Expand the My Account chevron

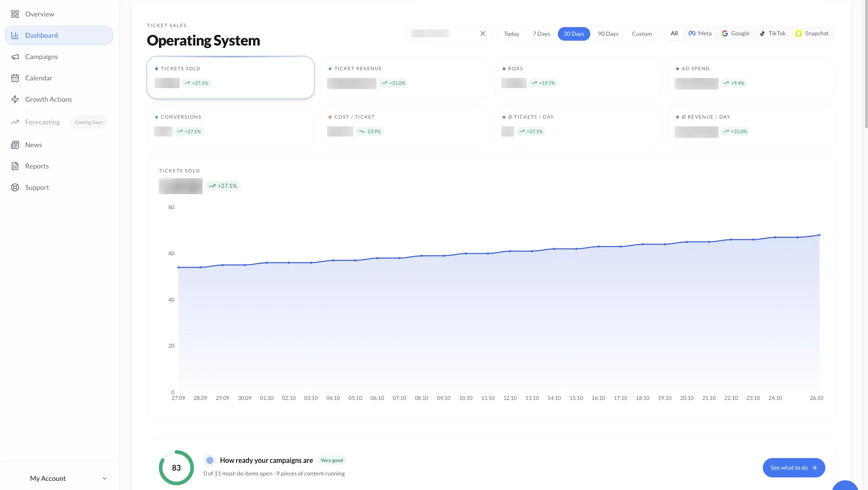click(105, 478)
